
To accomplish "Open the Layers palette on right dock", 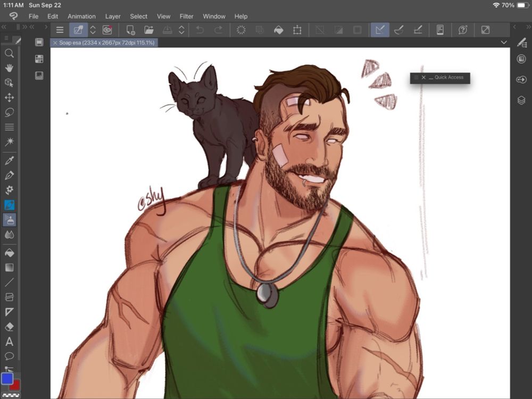I will pyautogui.click(x=521, y=101).
